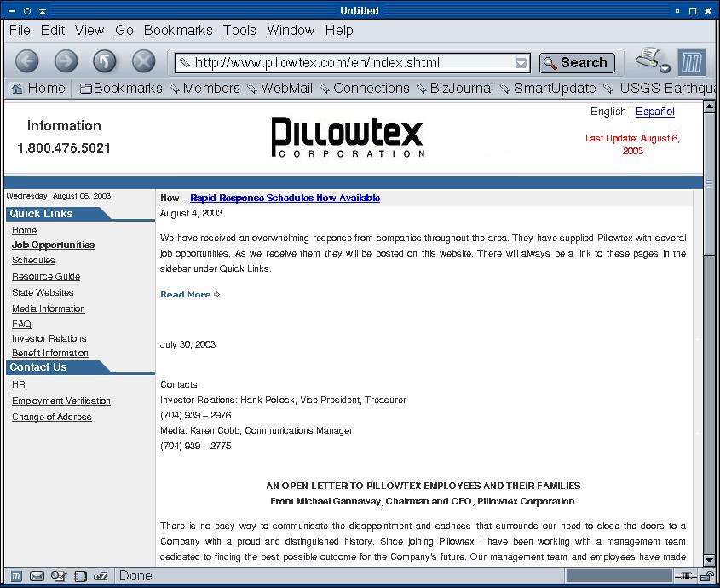Open the Benefit Information link
Image resolution: width=720 pixels, height=588 pixels.
(50, 354)
